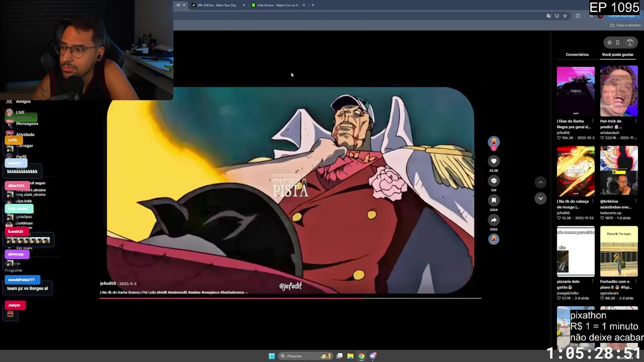The height and width of the screenshot is (362, 644).
Task: Go to previous video with up chevron
Action: 540,183
